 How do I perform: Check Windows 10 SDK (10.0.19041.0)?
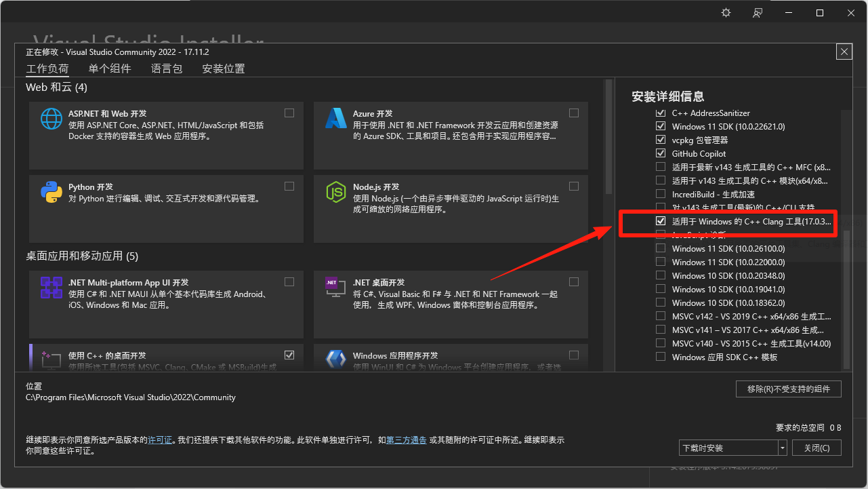(661, 289)
